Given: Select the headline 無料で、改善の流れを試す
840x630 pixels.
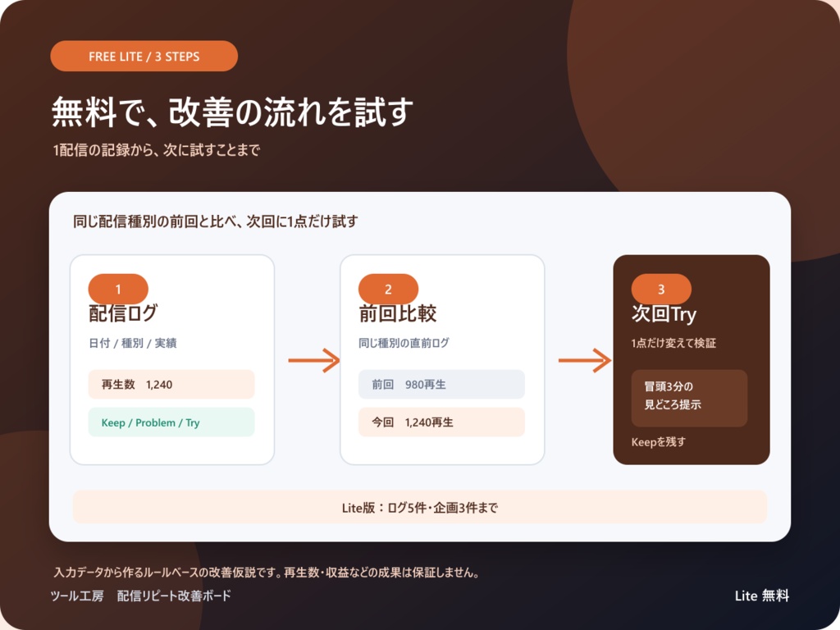Looking at the screenshot, I should click(x=232, y=112).
